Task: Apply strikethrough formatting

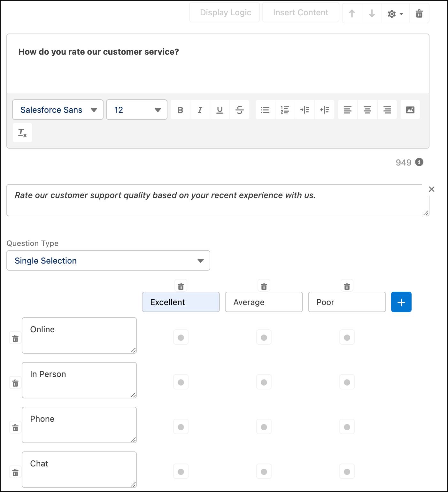Action: click(240, 110)
